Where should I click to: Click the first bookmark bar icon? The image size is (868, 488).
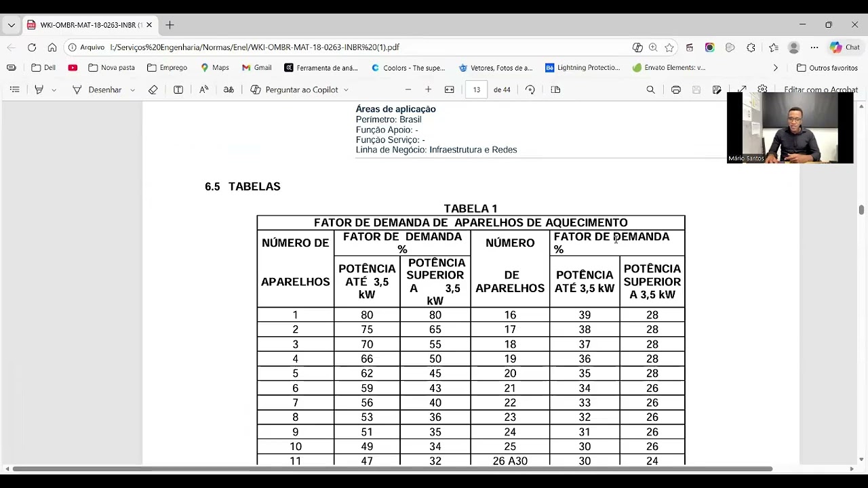coord(12,68)
